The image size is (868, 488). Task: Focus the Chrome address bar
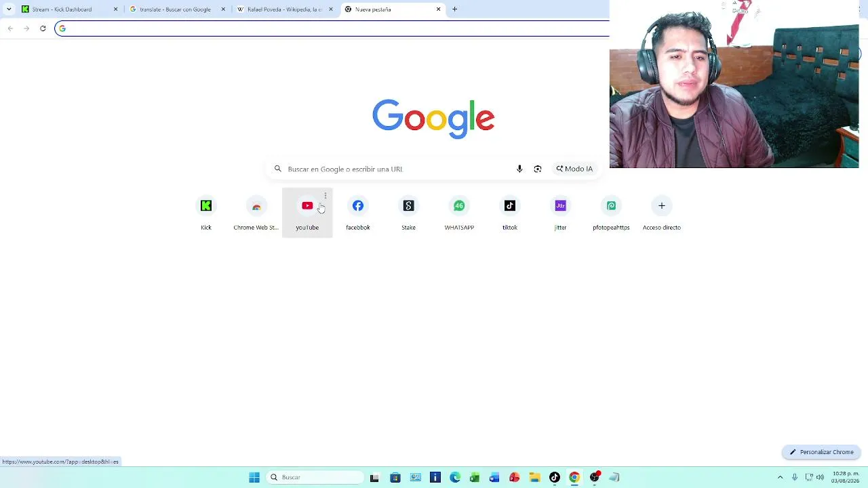(332, 28)
